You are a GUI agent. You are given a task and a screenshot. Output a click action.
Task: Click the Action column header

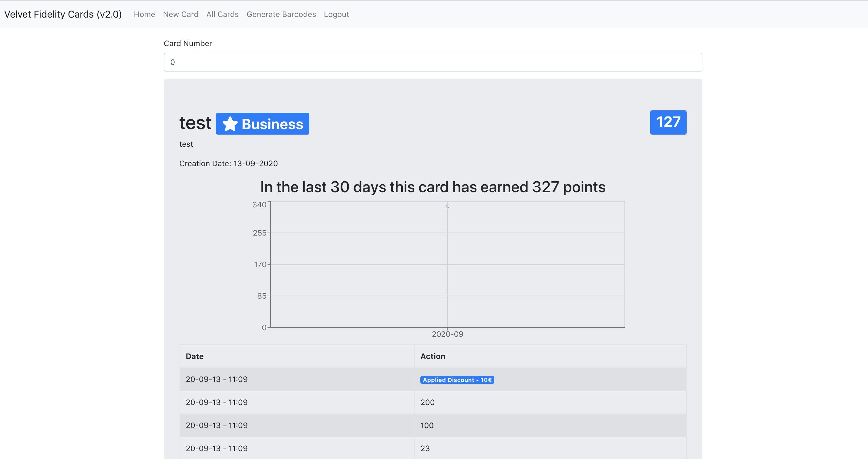(x=433, y=356)
